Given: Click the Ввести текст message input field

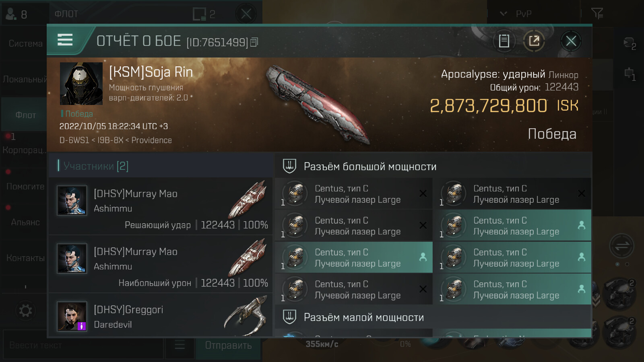Looking at the screenshot, I should coord(83,345).
